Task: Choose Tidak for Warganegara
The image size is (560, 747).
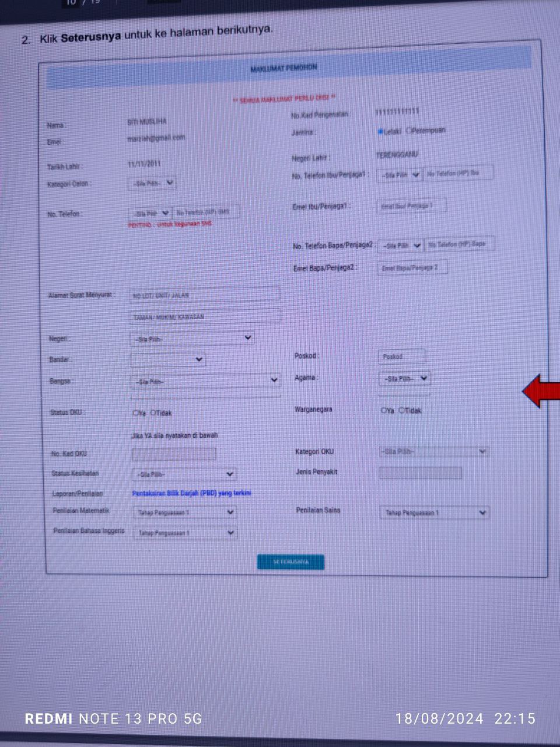Action: point(402,411)
